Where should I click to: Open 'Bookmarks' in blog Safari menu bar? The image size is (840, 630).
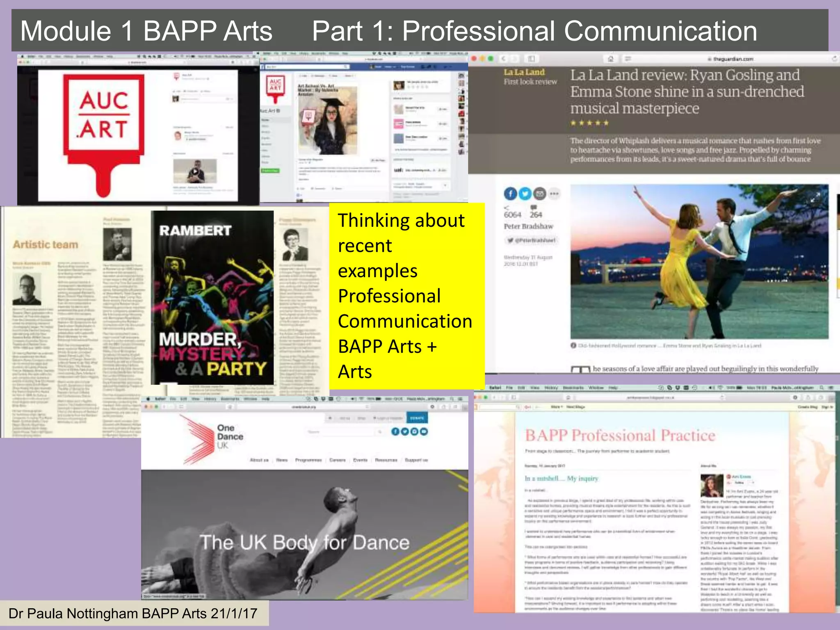573,388
